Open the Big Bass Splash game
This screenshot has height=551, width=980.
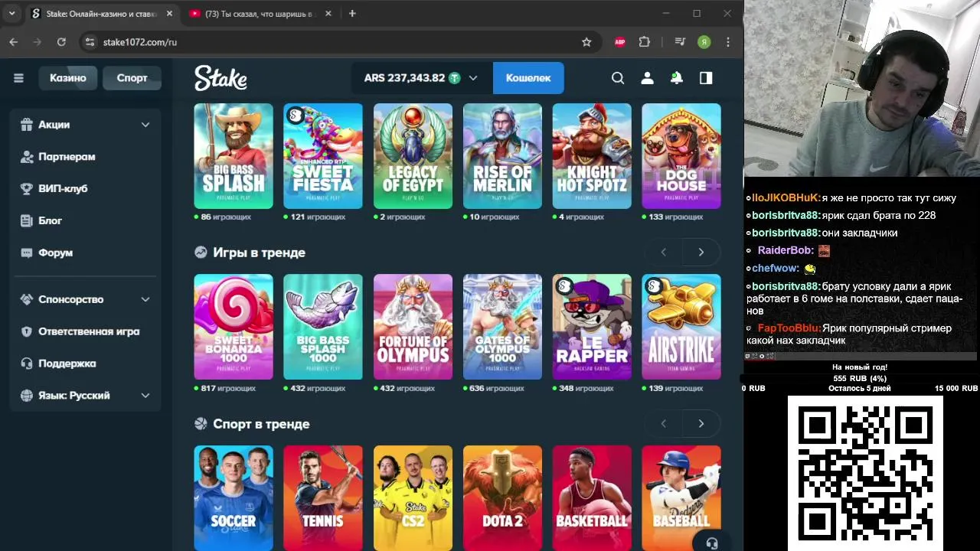(234, 156)
